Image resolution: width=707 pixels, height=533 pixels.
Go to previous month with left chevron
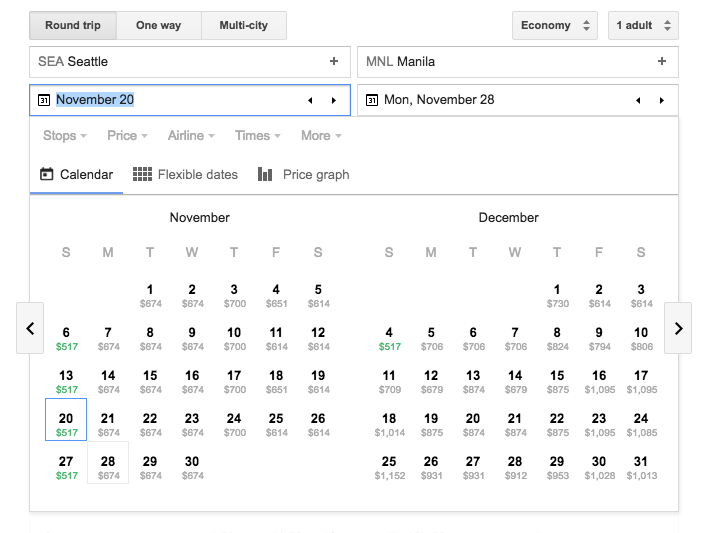[x=30, y=328]
